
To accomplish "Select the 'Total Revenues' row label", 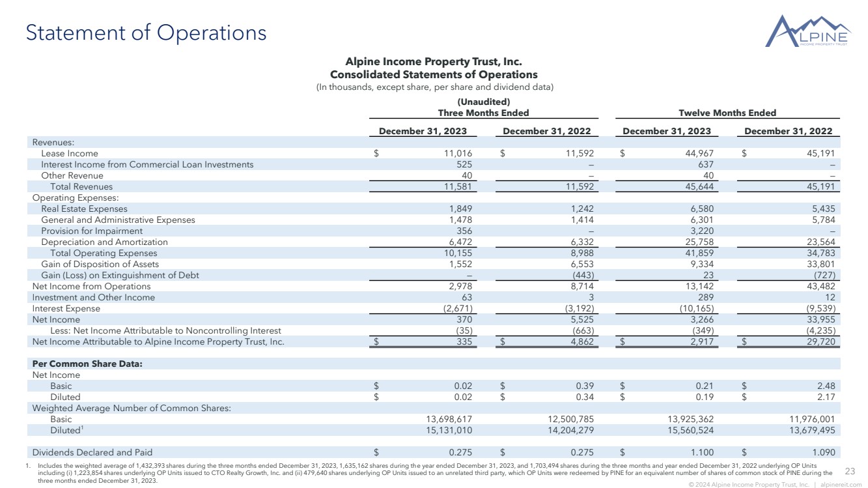I will 81,186.
